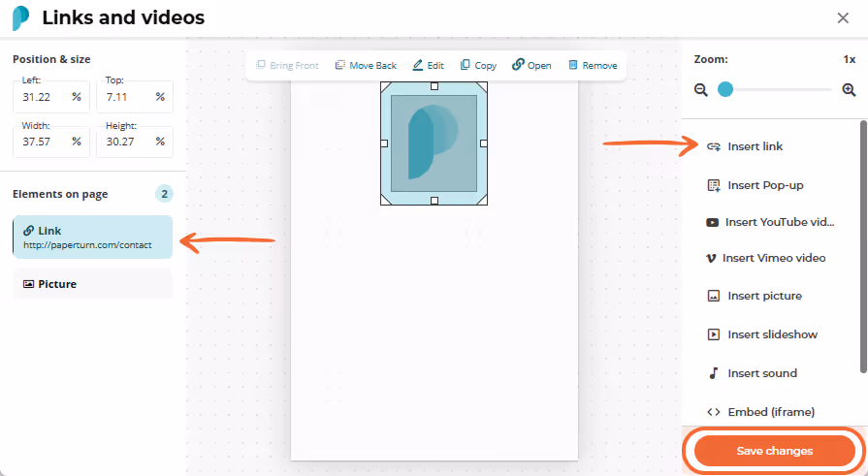
Task: Choose Insert picture
Action: pyautogui.click(x=755, y=296)
